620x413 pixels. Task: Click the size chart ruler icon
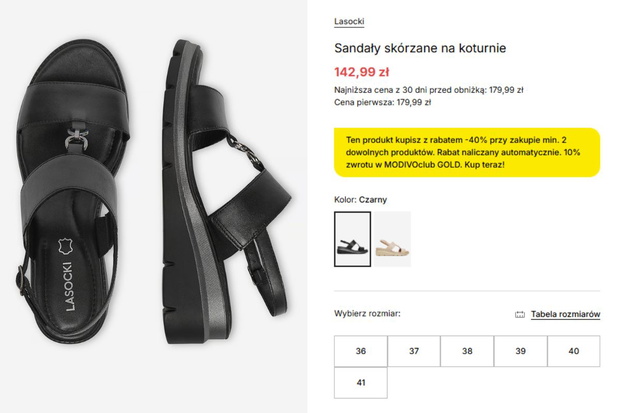coord(520,315)
